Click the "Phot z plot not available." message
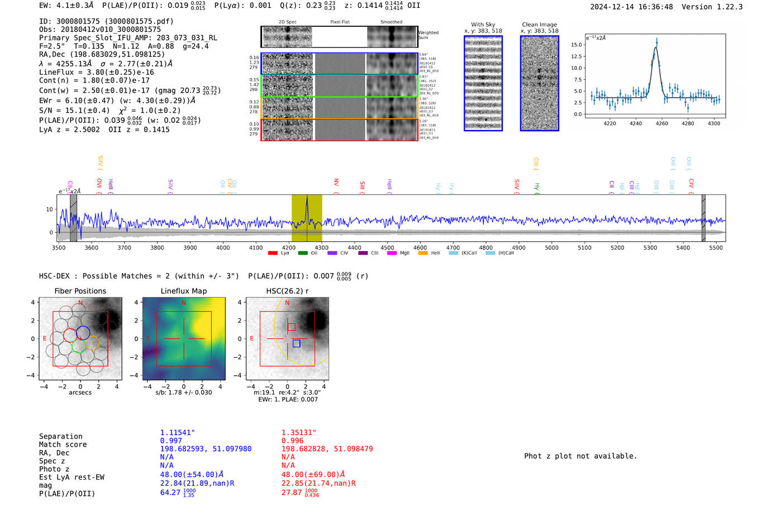 (x=580, y=456)
